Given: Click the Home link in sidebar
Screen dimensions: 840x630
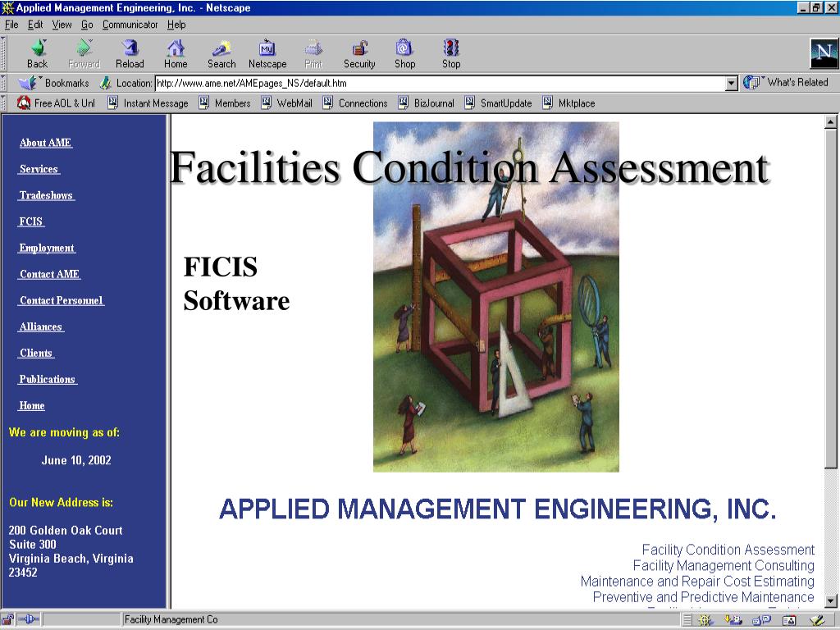Looking at the screenshot, I should (32, 405).
